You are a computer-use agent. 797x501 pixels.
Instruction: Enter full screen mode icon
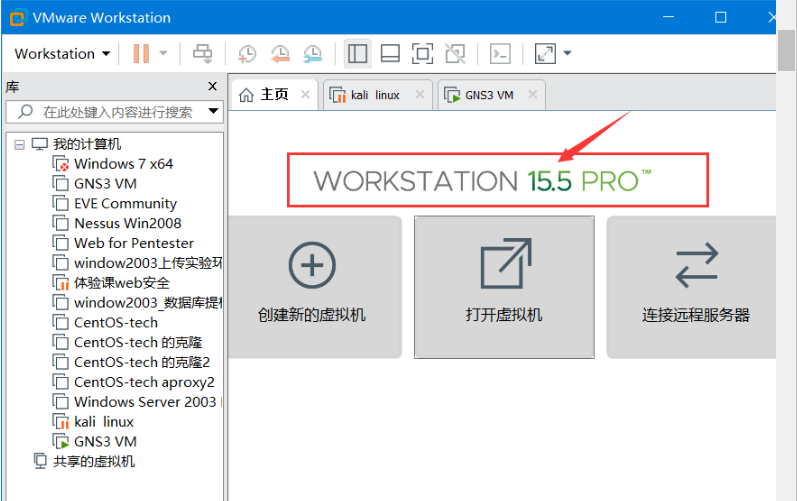422,53
